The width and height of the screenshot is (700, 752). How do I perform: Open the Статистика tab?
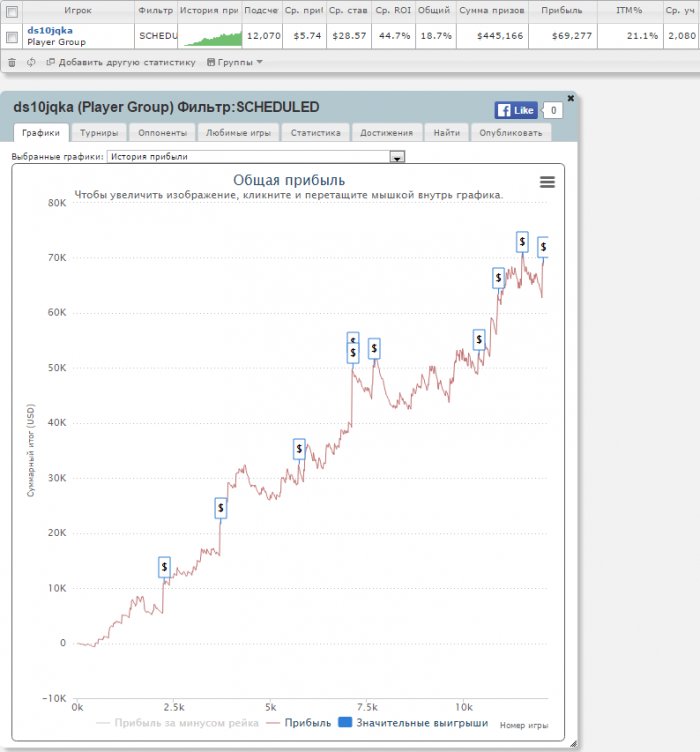(315, 133)
